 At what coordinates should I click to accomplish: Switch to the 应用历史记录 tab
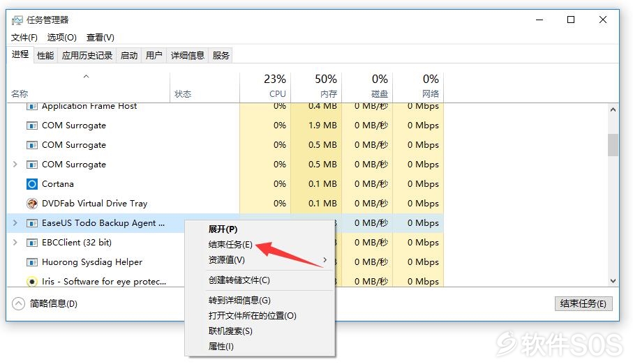click(x=87, y=56)
